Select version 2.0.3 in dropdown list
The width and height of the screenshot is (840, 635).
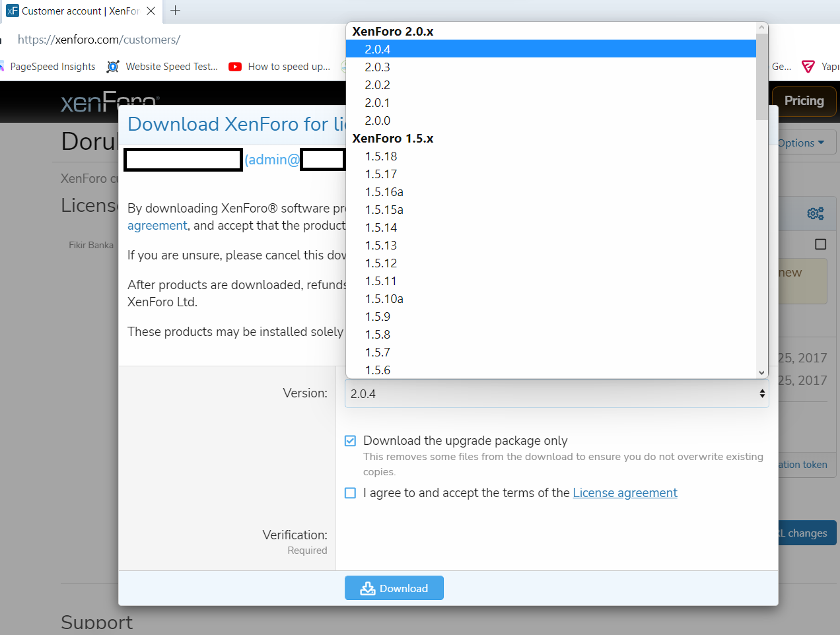551,67
